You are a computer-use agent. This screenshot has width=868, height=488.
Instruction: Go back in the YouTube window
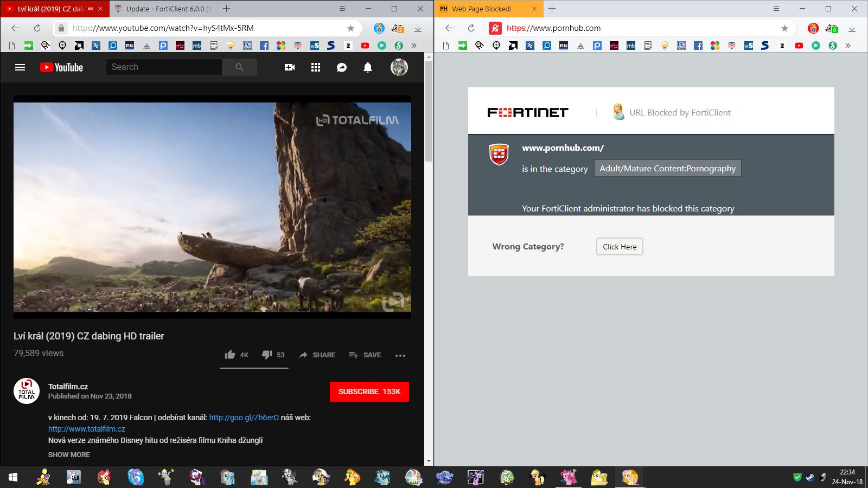(16, 28)
